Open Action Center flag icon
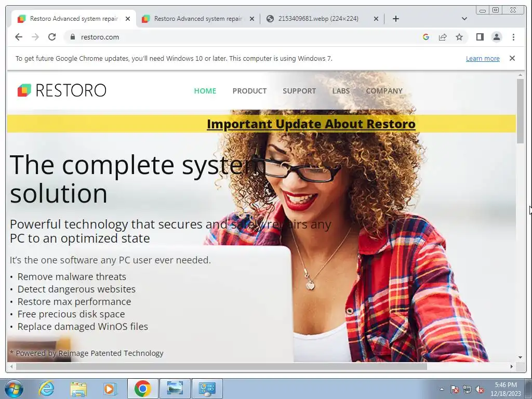The width and height of the screenshot is (532, 399). tap(455, 389)
